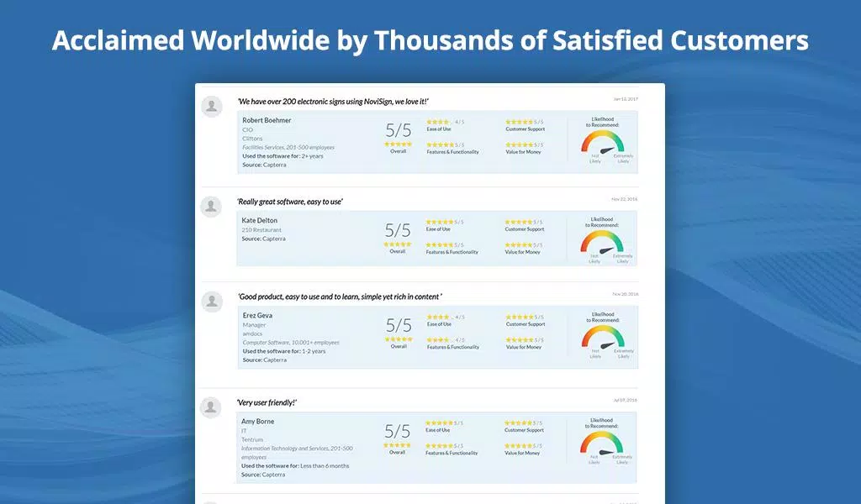861x504 pixels.
Task: Click Kate Delton's avatar icon
Action: point(211,207)
